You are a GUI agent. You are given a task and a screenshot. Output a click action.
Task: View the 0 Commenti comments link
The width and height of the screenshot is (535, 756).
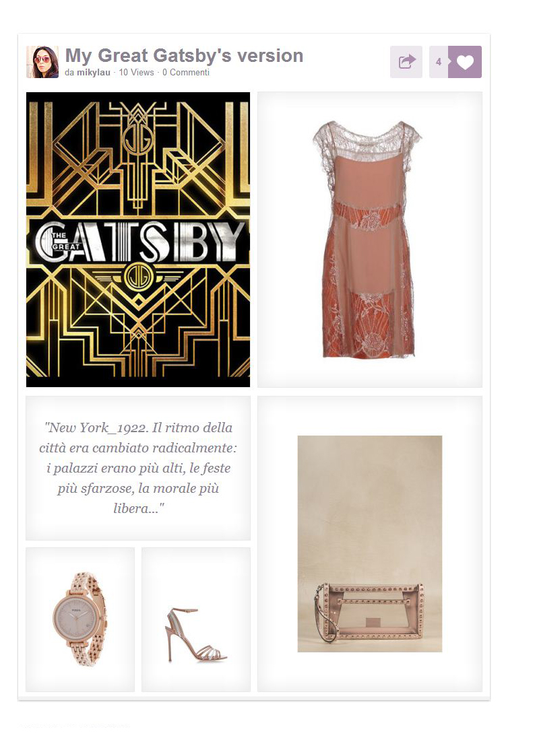coord(186,72)
